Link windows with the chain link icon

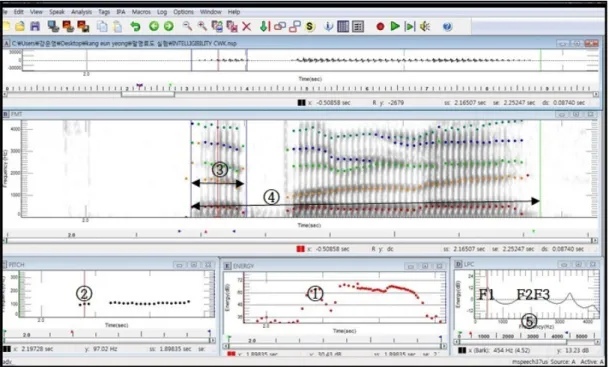pos(280,26)
